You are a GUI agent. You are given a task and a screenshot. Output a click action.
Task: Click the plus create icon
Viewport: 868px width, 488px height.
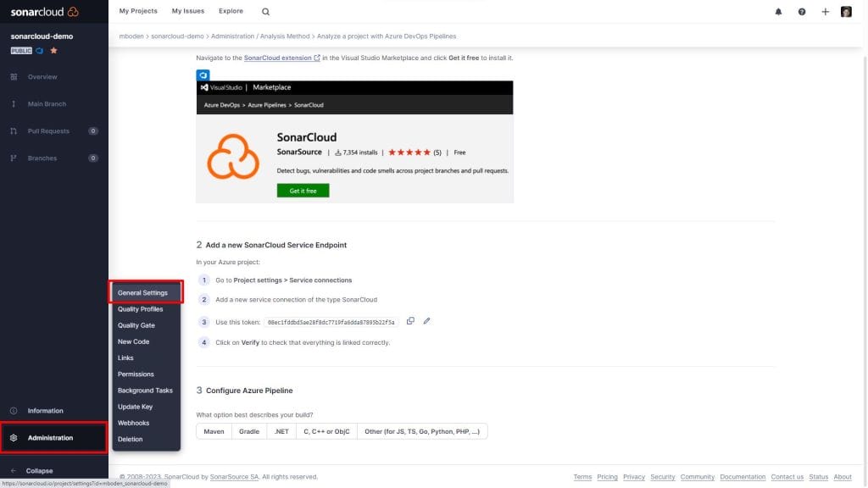point(825,12)
